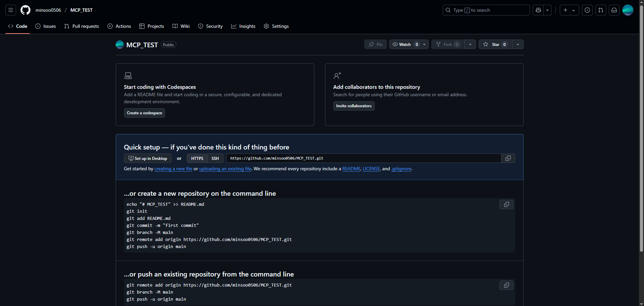644x306 pixels.
Task: Select the SSH clone protocol
Action: (x=215, y=158)
